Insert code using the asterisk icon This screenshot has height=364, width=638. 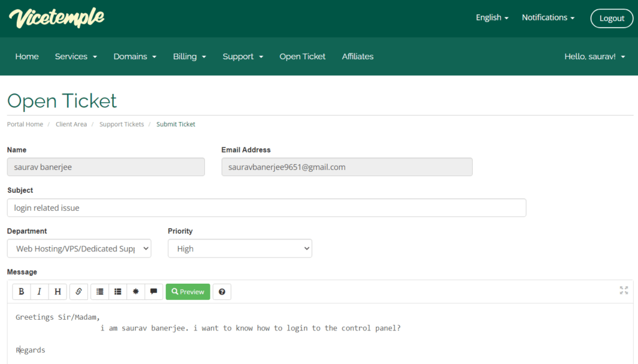(136, 292)
